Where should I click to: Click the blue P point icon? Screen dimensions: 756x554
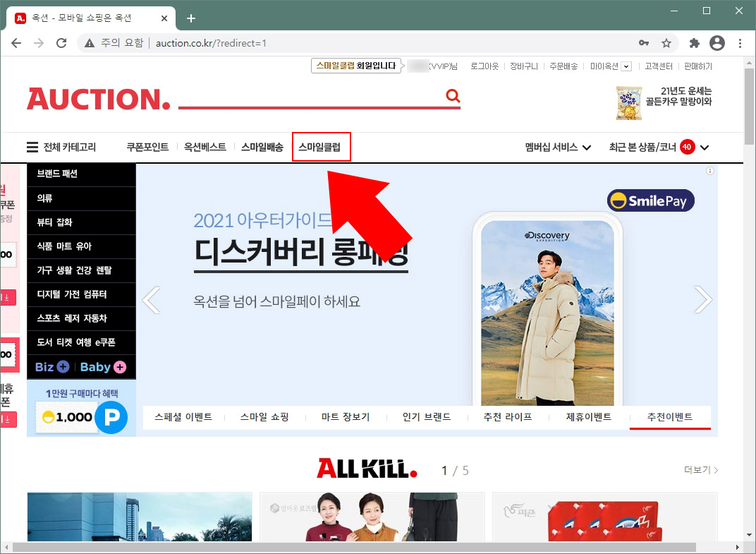[x=111, y=417]
